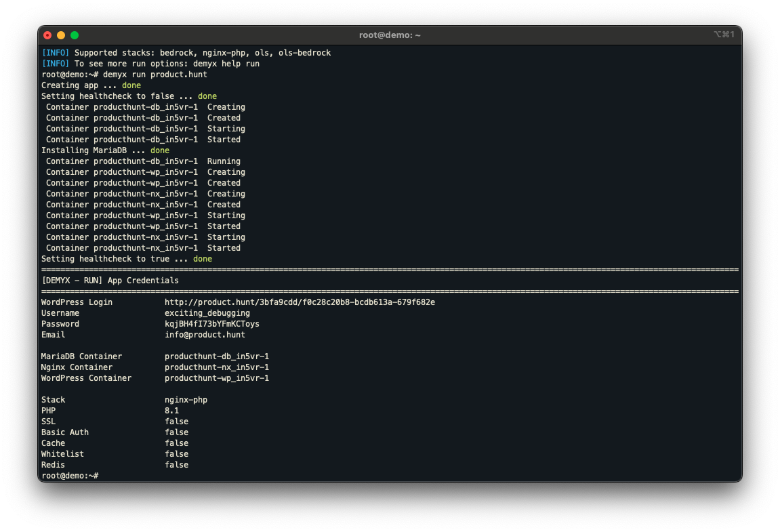Select the PHP version 8.1

pos(171,411)
